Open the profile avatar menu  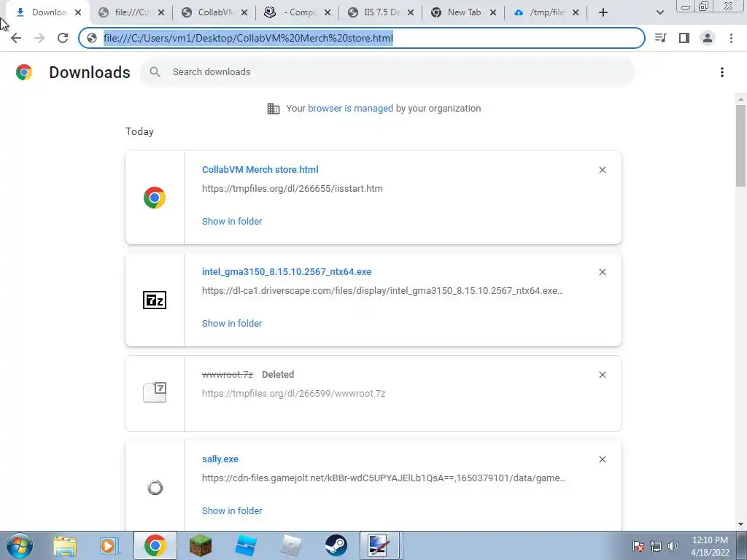708,38
